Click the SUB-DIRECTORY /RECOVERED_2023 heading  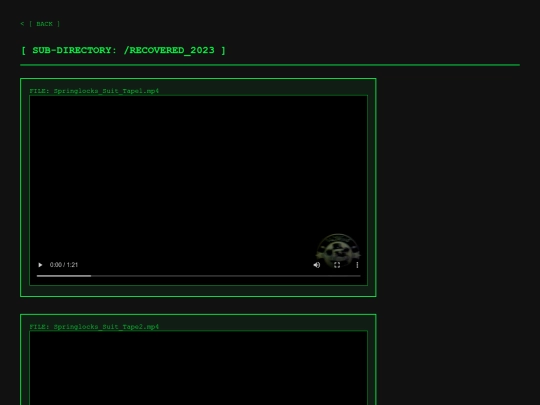(123, 50)
